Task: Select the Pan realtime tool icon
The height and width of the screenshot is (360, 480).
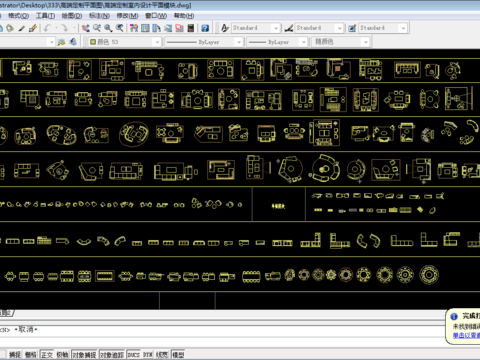Action: pyautogui.click(x=86, y=28)
